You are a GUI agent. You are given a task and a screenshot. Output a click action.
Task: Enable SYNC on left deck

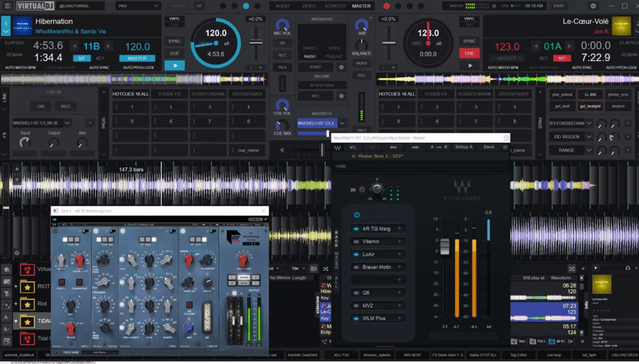coord(174,41)
